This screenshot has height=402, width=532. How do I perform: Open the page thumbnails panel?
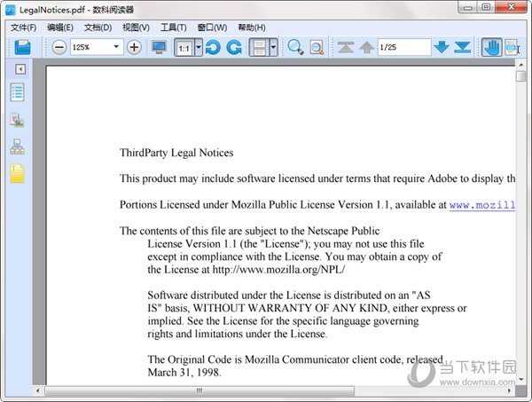(17, 120)
